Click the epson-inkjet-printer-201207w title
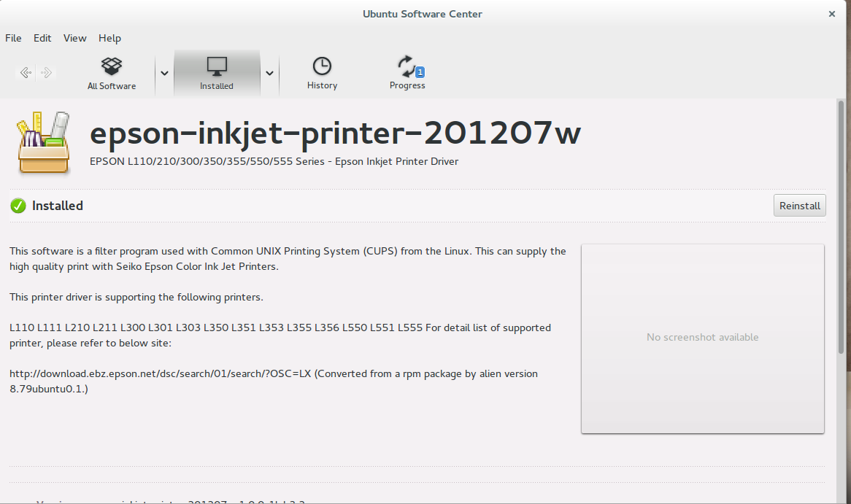The width and height of the screenshot is (851, 504). point(336,133)
